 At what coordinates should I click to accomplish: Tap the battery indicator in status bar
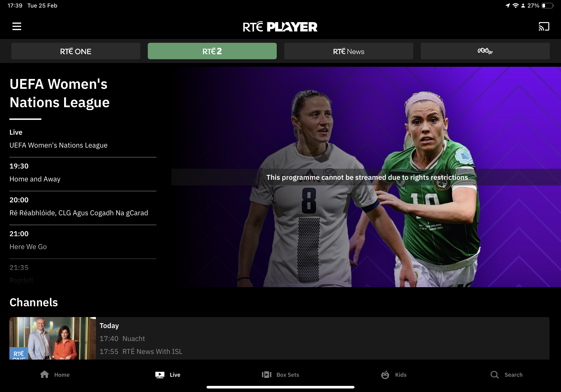[x=548, y=6]
